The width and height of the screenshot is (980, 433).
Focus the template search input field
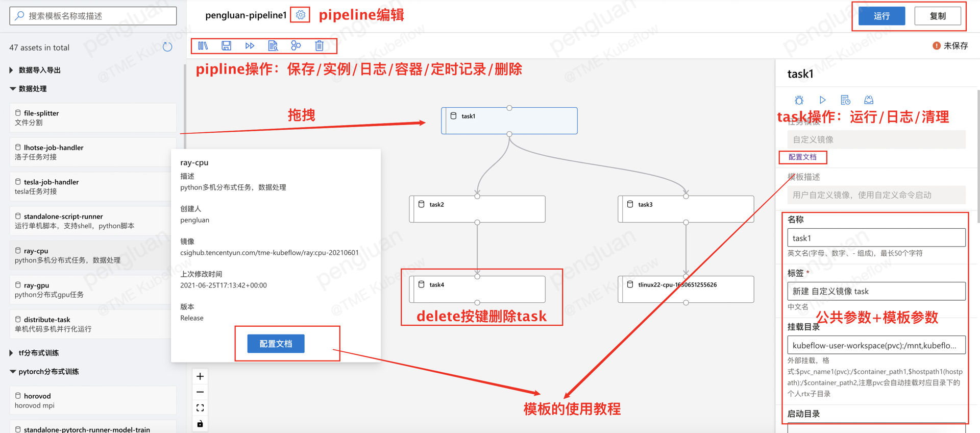pos(93,16)
